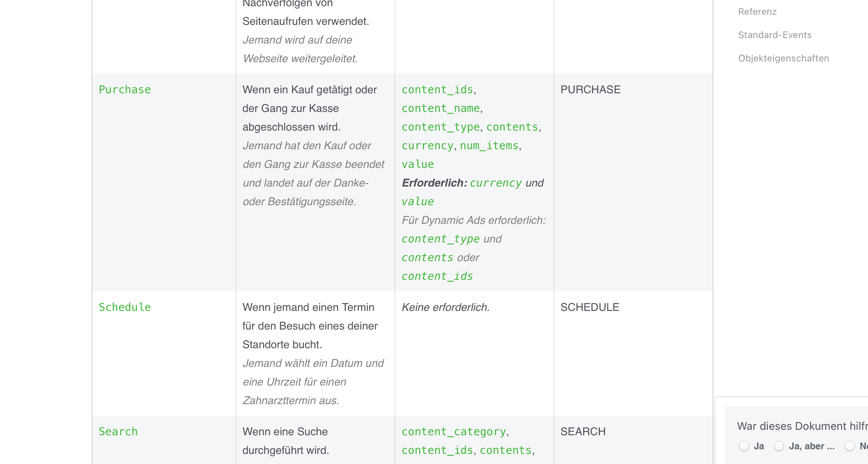The image size is (868, 464).
Task: Click contents property beside content_type
Action: (x=512, y=127)
